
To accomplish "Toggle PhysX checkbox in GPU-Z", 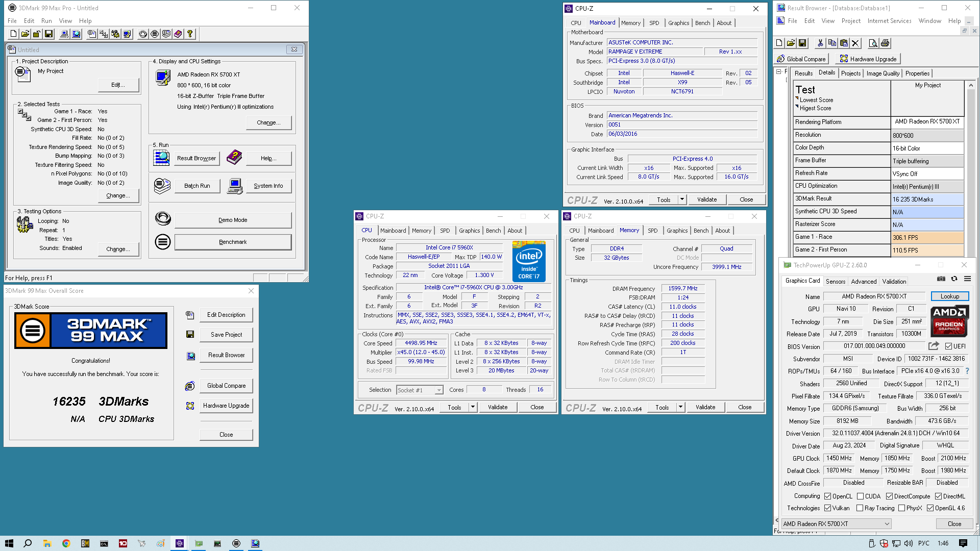I will pyautogui.click(x=902, y=508).
